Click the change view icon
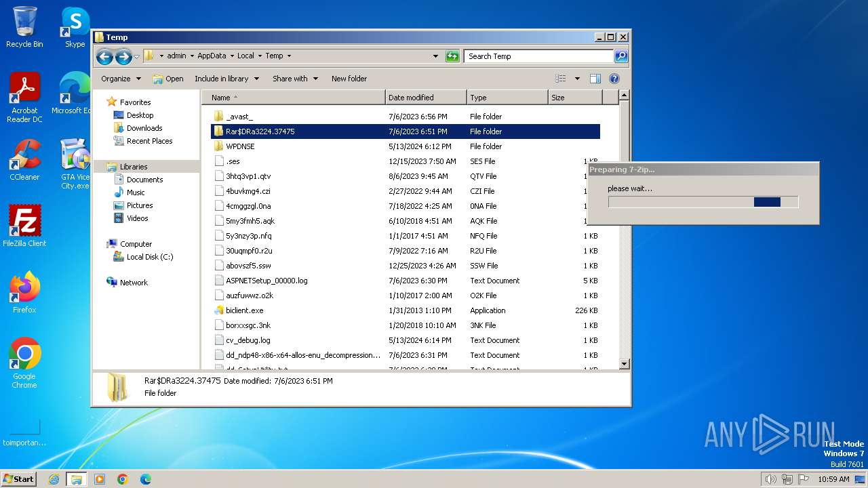 pyautogui.click(x=561, y=79)
